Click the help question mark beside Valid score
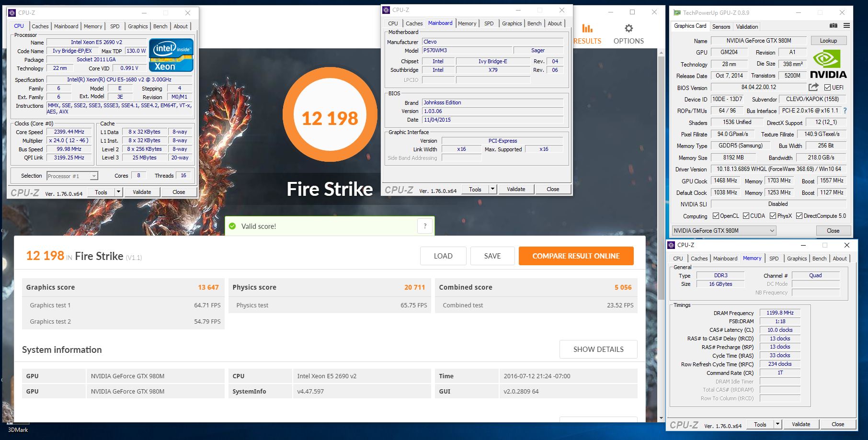868x440 pixels. 425,226
